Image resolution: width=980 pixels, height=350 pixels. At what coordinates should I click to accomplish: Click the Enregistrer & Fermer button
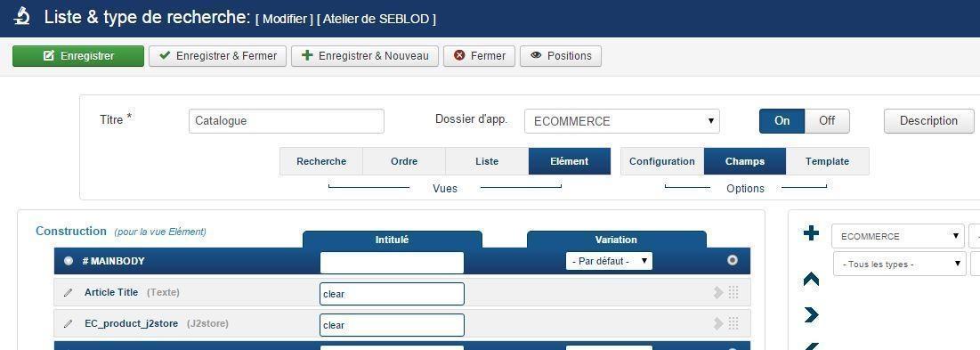tap(217, 55)
